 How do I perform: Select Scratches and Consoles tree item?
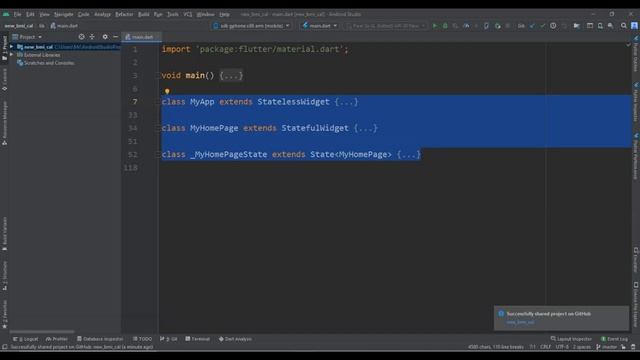coord(45,63)
